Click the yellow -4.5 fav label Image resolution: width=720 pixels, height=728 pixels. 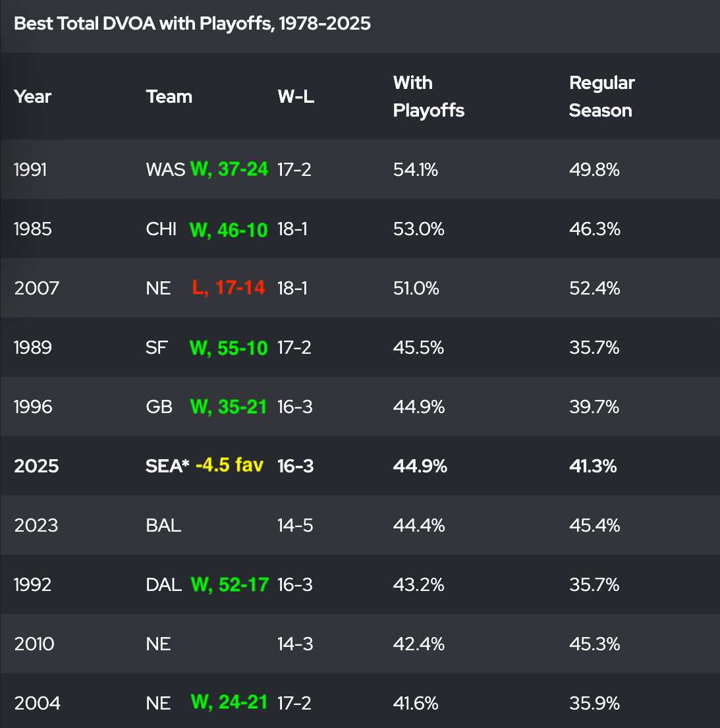[229, 465]
